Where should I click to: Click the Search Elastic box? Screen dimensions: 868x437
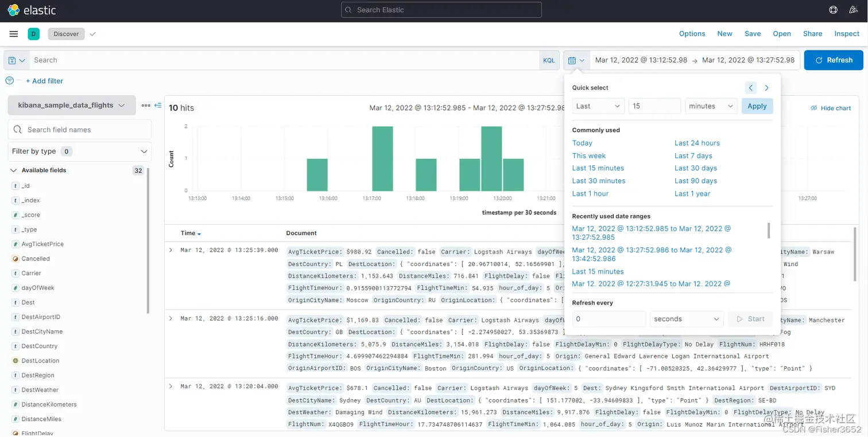[441, 10]
